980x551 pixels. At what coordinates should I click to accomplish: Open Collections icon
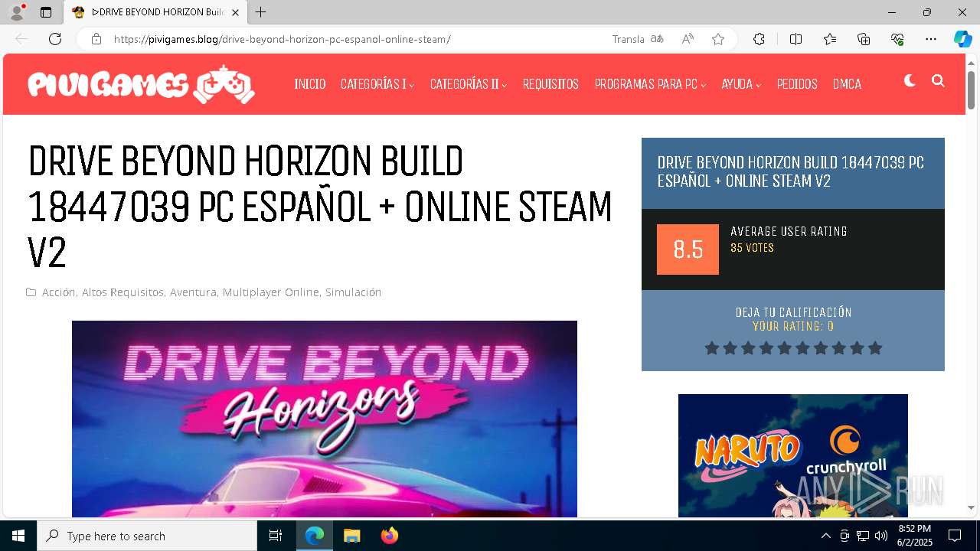(864, 39)
